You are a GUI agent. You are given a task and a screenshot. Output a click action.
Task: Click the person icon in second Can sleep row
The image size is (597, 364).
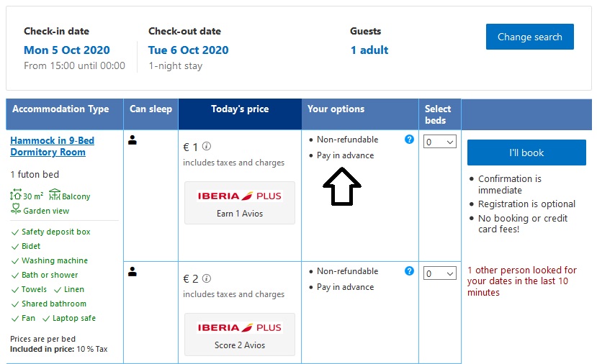point(133,272)
